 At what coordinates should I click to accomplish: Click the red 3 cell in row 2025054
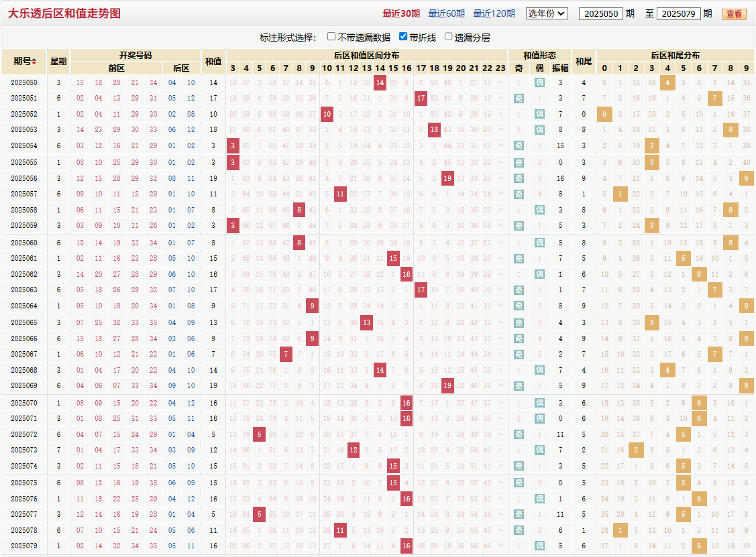233,145
